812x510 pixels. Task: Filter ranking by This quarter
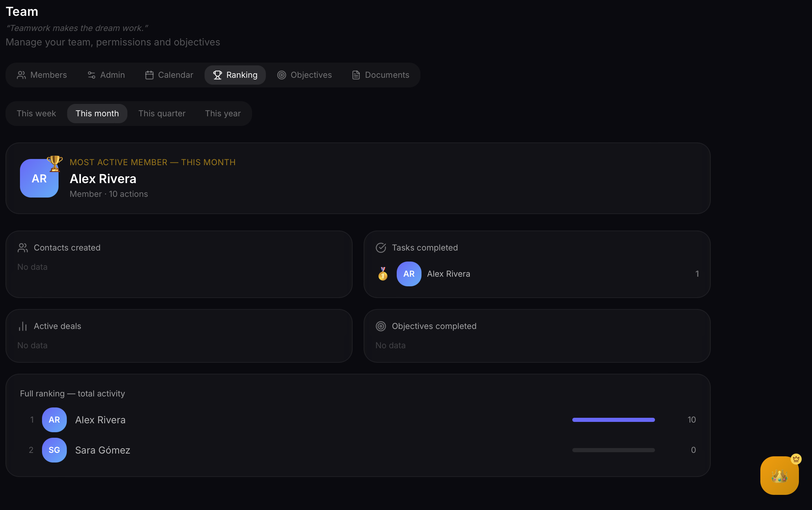point(162,114)
